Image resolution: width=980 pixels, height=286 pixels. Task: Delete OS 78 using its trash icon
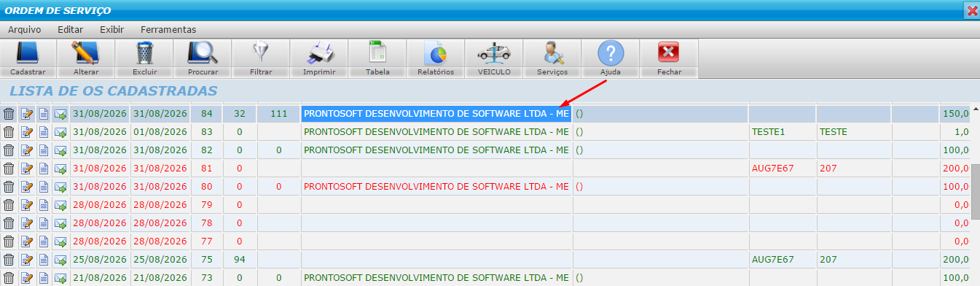[x=9, y=223]
